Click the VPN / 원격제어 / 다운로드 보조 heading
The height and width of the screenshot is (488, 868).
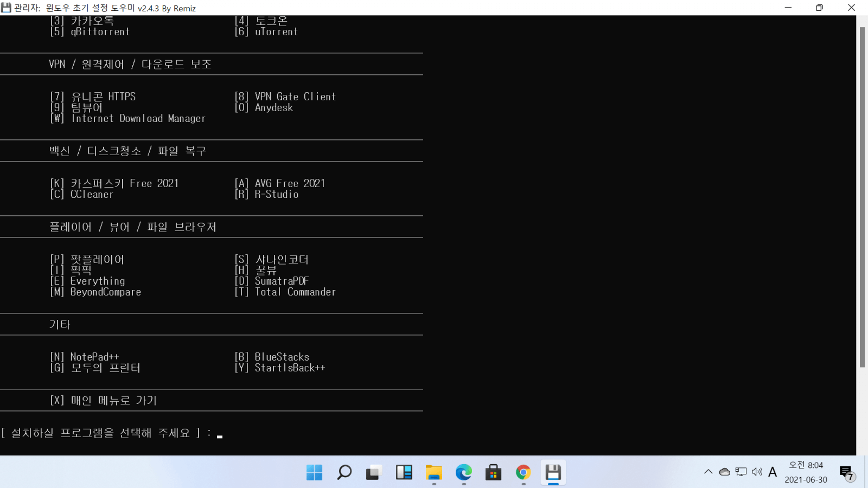click(130, 64)
